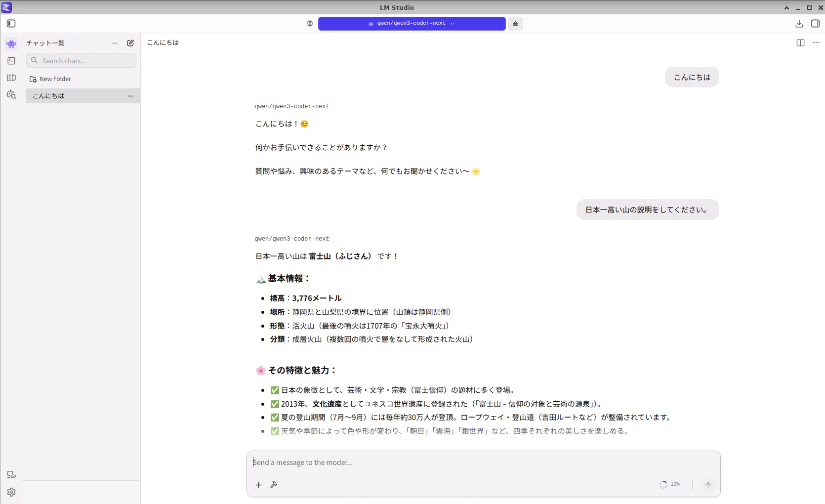Click the 基本情報 heading
The width and height of the screenshot is (825, 504).
point(283,279)
